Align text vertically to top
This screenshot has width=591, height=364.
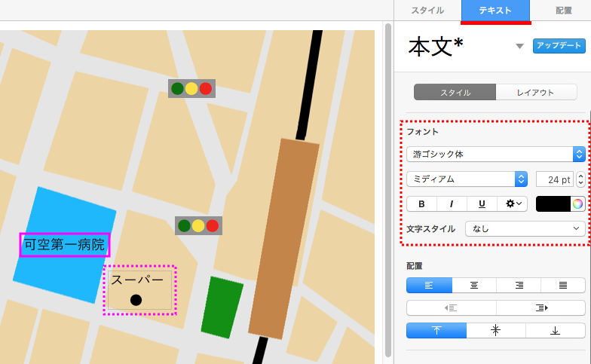(436, 330)
